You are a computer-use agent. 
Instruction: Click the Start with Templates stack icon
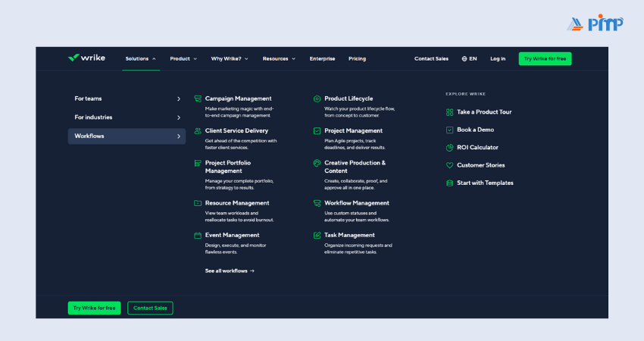[x=450, y=183]
